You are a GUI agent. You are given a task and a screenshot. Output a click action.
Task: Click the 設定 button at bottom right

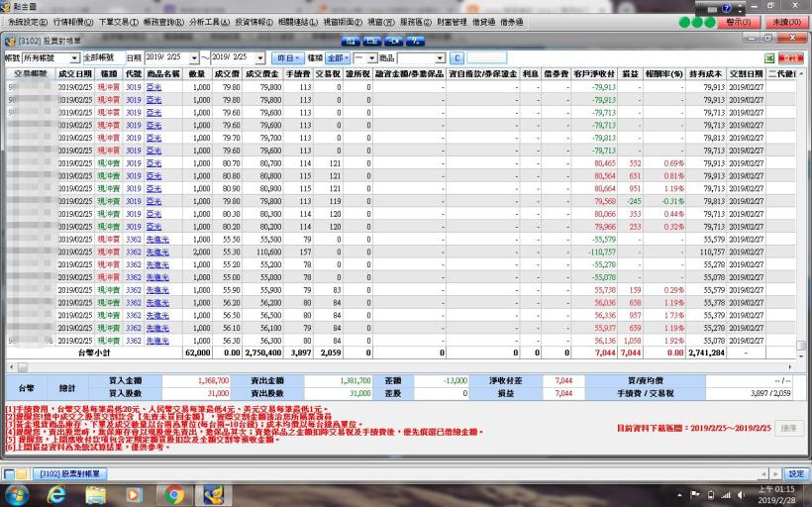pyautogui.click(x=796, y=474)
